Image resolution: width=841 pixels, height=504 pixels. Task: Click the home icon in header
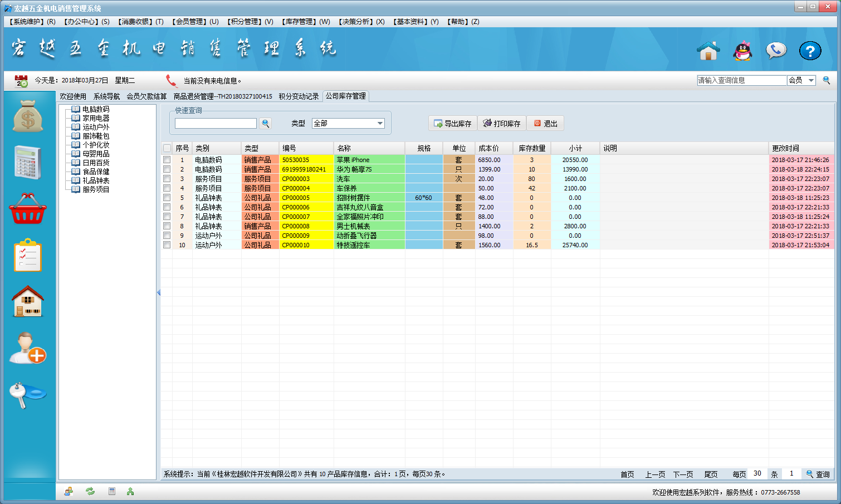[x=708, y=51]
